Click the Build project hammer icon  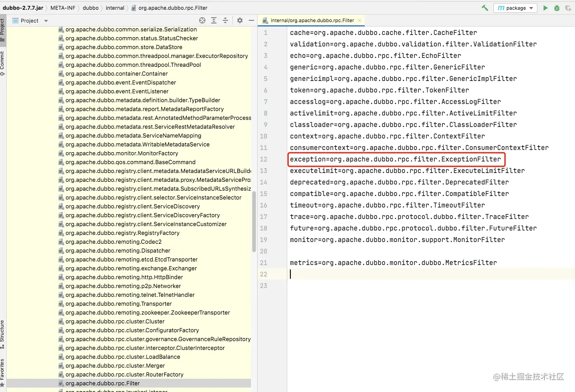pyautogui.click(x=485, y=8)
